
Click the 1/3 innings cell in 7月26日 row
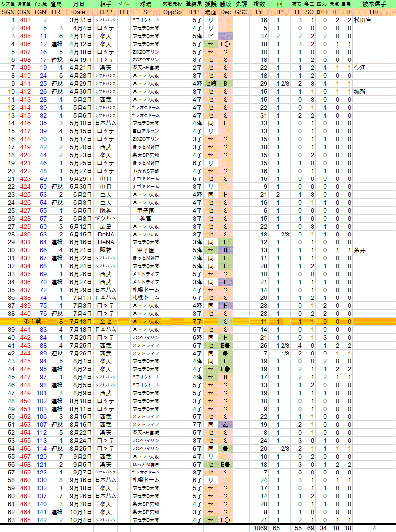[280, 353]
